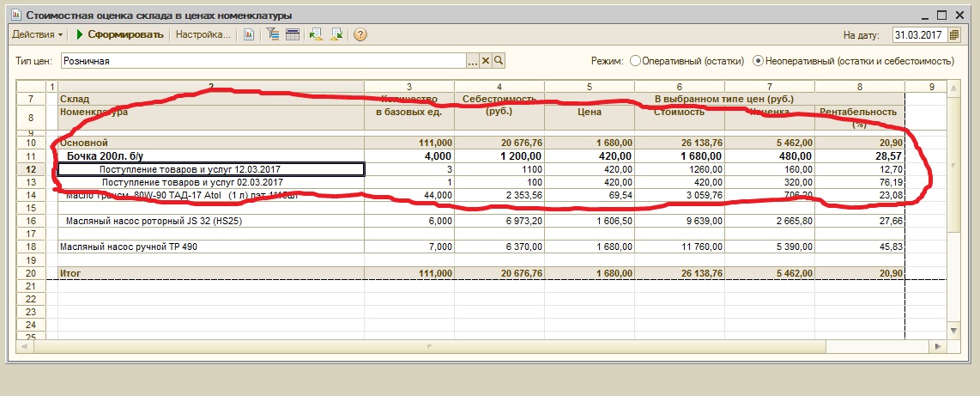This screenshot has width=980, height=396.
Task: Open help with the question mark icon
Action: tap(360, 35)
